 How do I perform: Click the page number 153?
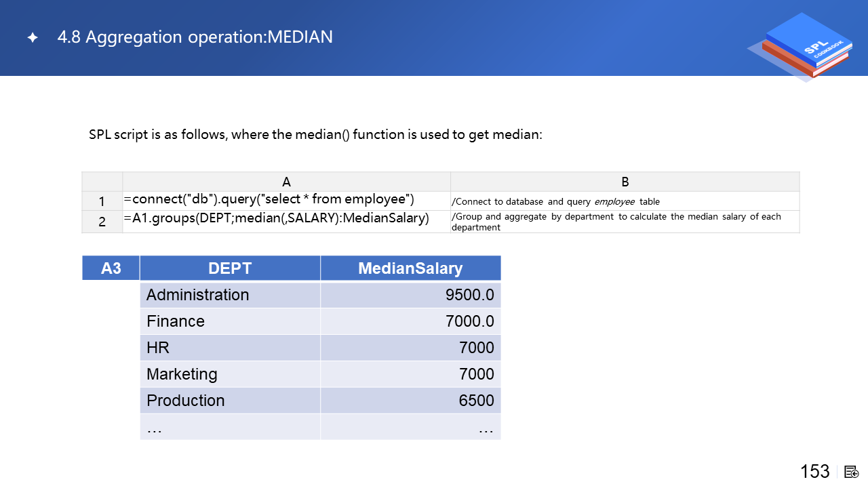[814, 472]
